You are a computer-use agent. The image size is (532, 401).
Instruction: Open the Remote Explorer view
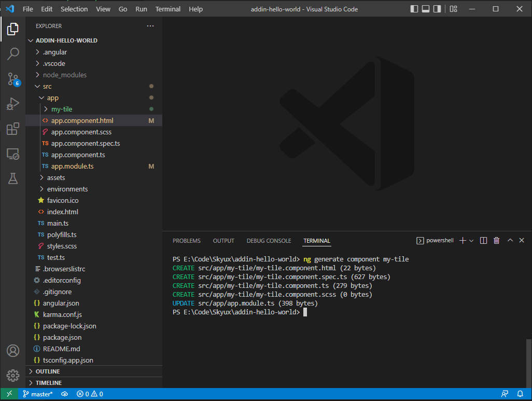13,154
